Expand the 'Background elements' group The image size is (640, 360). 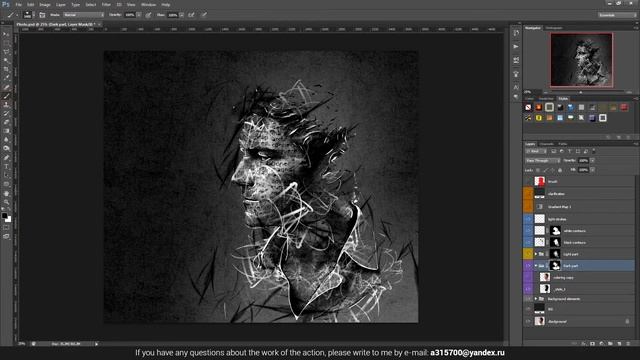tap(536, 299)
